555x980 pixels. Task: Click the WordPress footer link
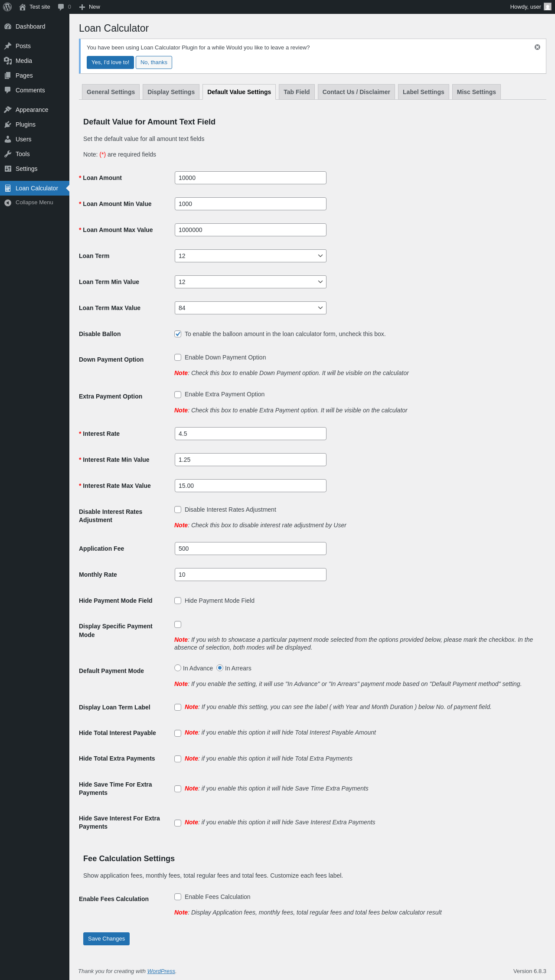pyautogui.click(x=161, y=971)
